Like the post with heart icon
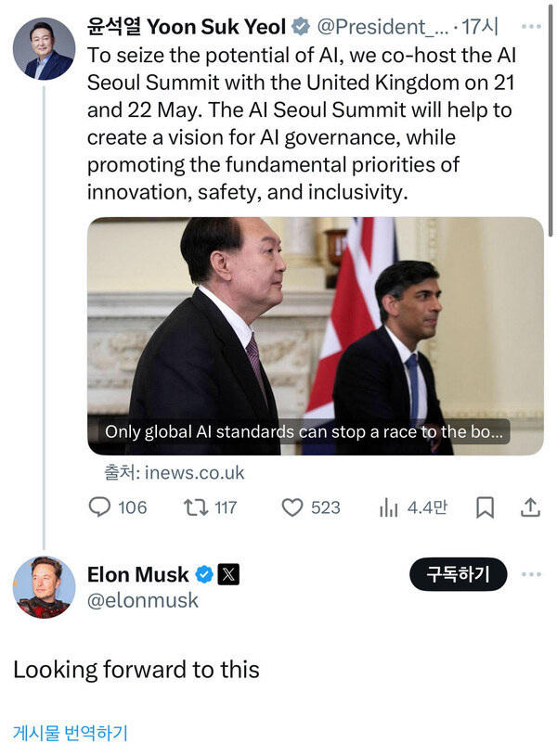The width and height of the screenshot is (557, 756). pyautogui.click(x=292, y=507)
